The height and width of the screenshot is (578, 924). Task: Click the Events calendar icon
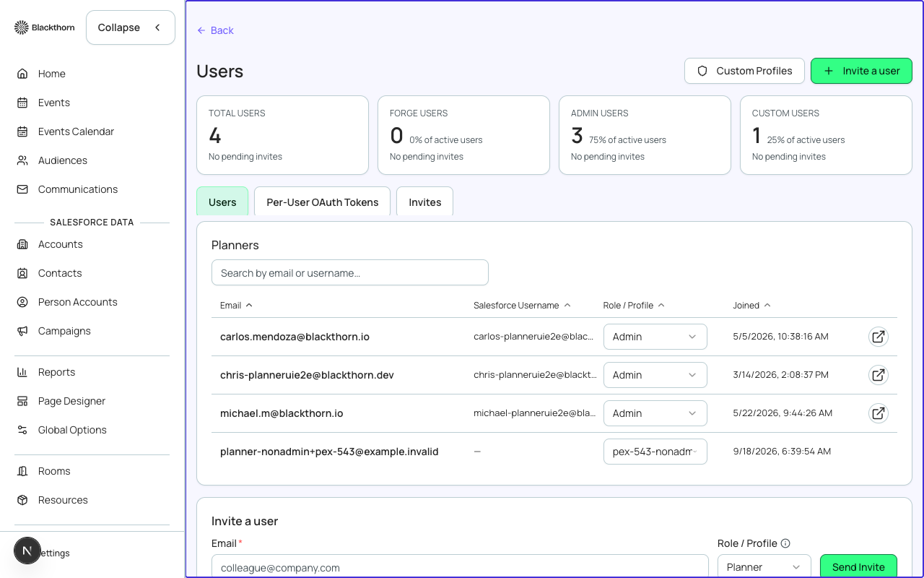[22, 103]
